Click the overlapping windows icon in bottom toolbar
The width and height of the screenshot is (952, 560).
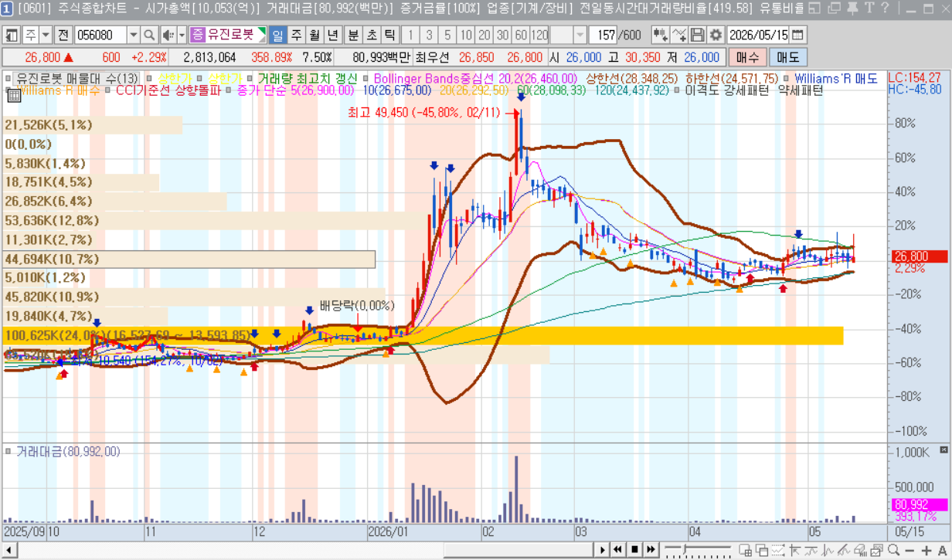762,550
